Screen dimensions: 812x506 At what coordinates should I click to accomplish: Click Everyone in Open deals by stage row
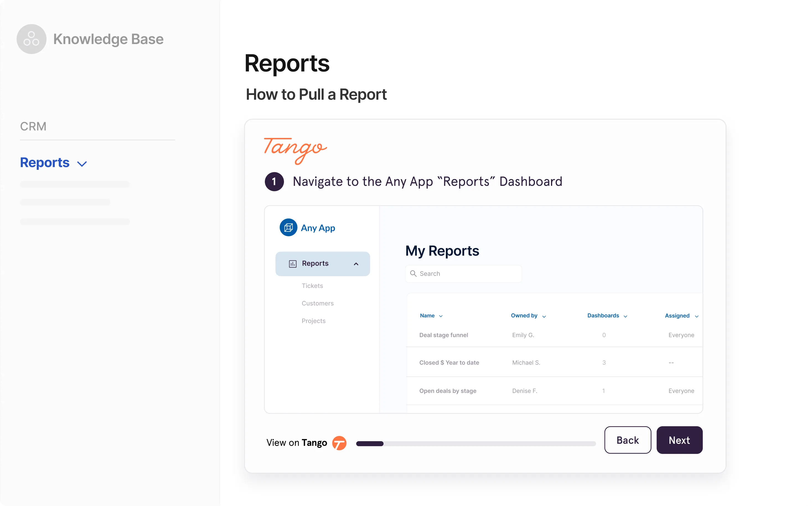pyautogui.click(x=681, y=391)
